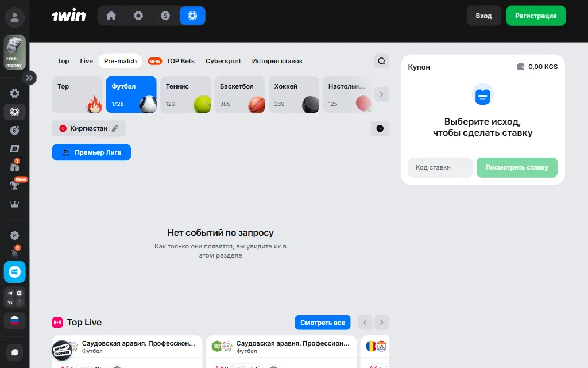Viewport: 588px width, 368px height.
Task: Open the casino chip icon in header
Action: coord(138,16)
